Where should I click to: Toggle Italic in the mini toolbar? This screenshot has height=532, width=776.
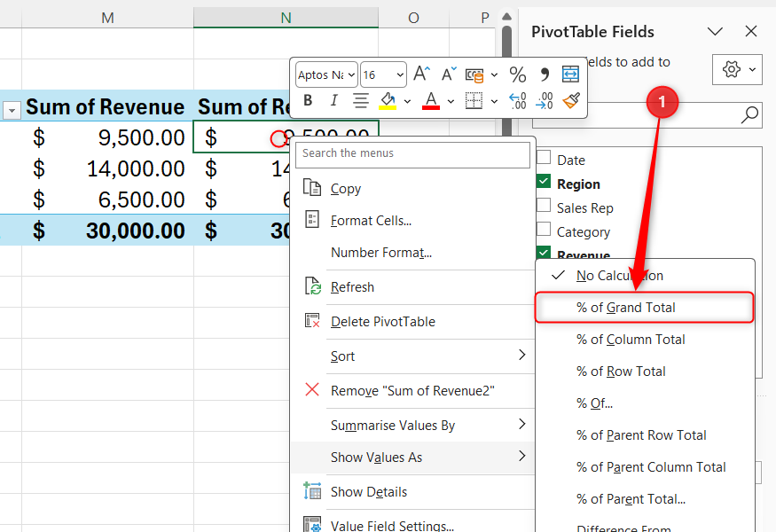click(334, 101)
